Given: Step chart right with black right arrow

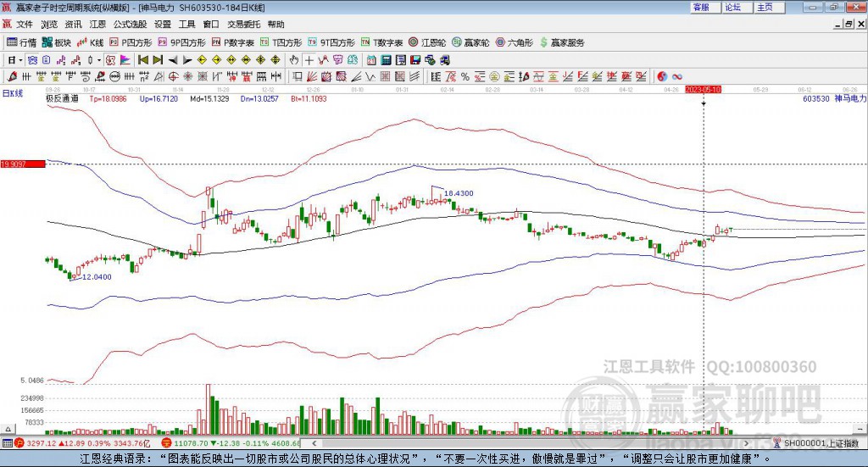Looking at the screenshot, I should coord(187,60).
